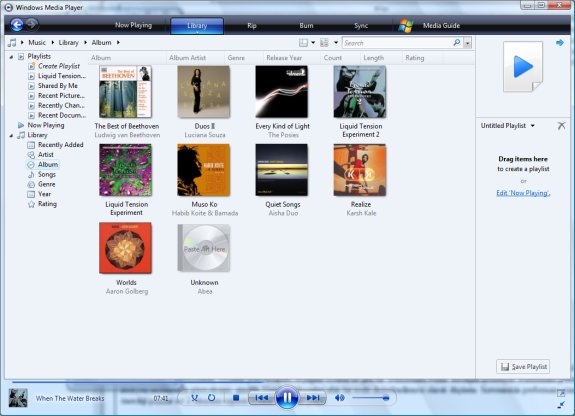Open the view options icon
The image size is (575, 416).
tap(325, 43)
